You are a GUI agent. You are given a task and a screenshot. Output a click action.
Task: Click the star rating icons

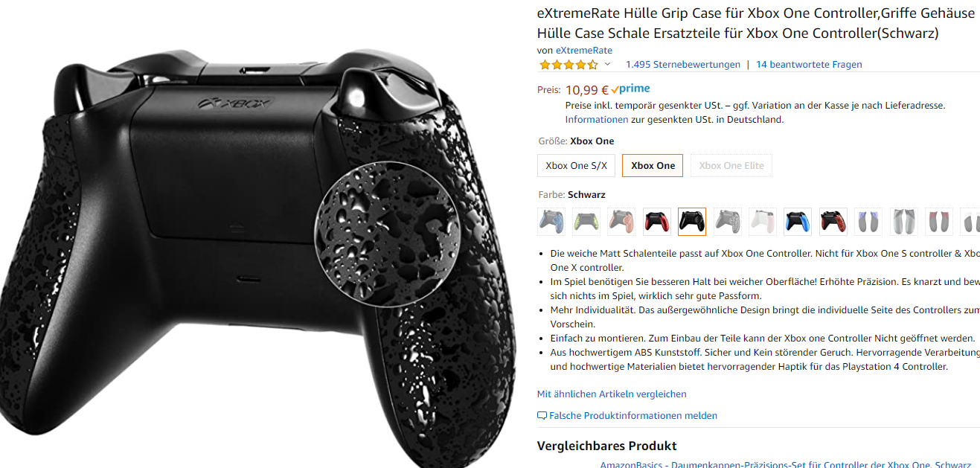569,65
